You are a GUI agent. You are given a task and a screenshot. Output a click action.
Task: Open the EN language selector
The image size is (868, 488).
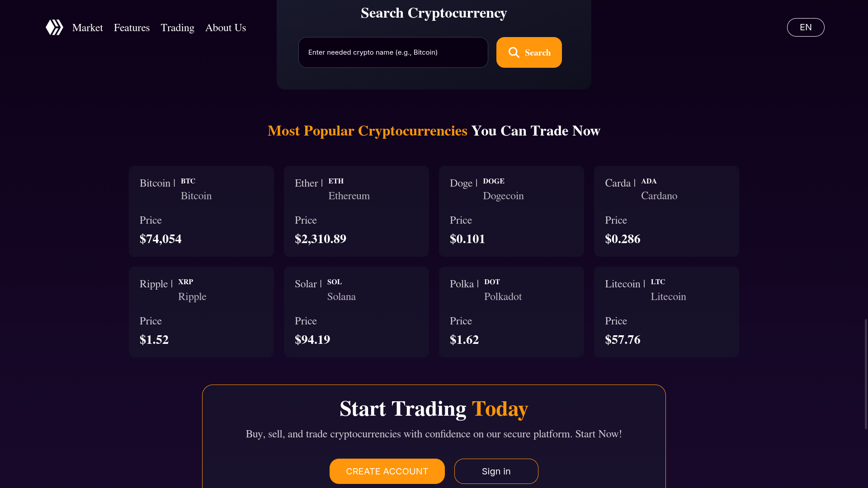(x=805, y=27)
